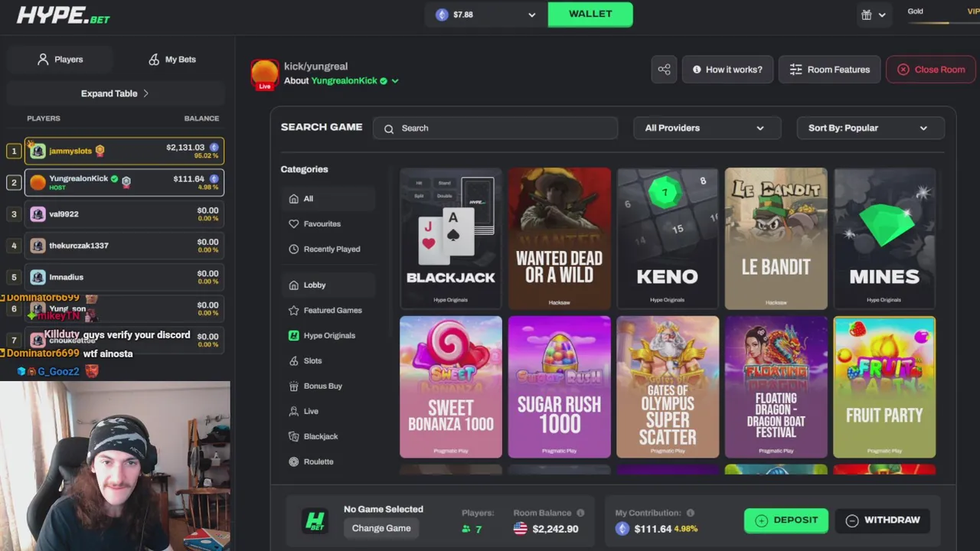Click the DEPOSIT button
The height and width of the screenshot is (551, 980).
coord(786,520)
